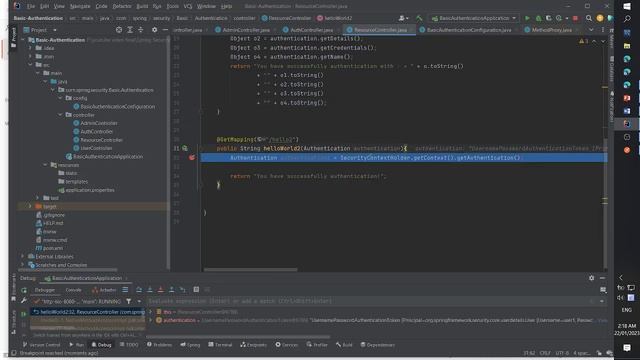Open the Windows Start menu
Viewport: 640px width, 360px height.
click(627, 6)
